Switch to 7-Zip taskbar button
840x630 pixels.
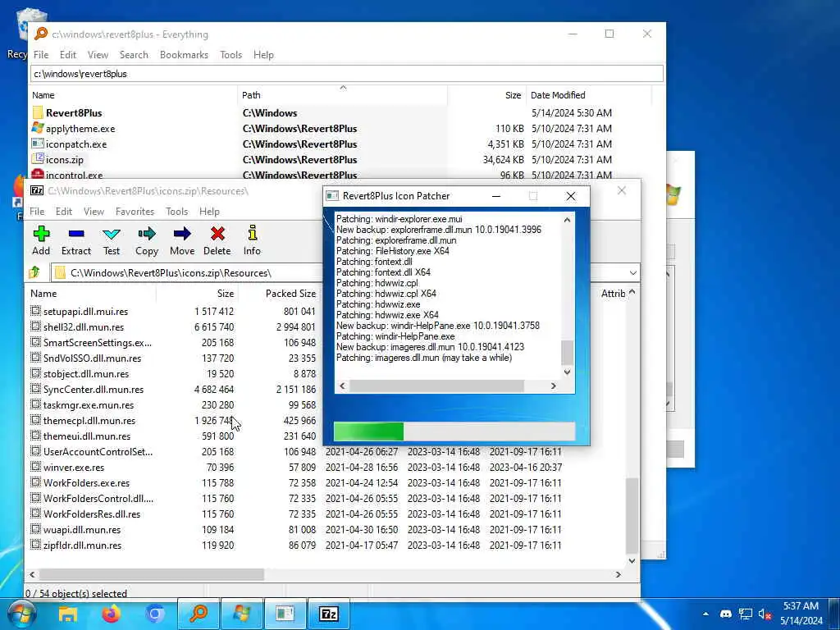click(x=328, y=614)
